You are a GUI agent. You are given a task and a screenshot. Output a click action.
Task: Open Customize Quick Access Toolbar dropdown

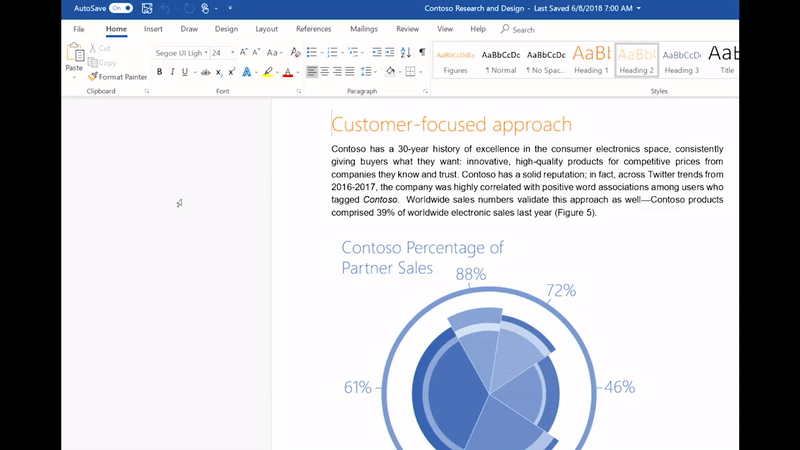(230, 8)
